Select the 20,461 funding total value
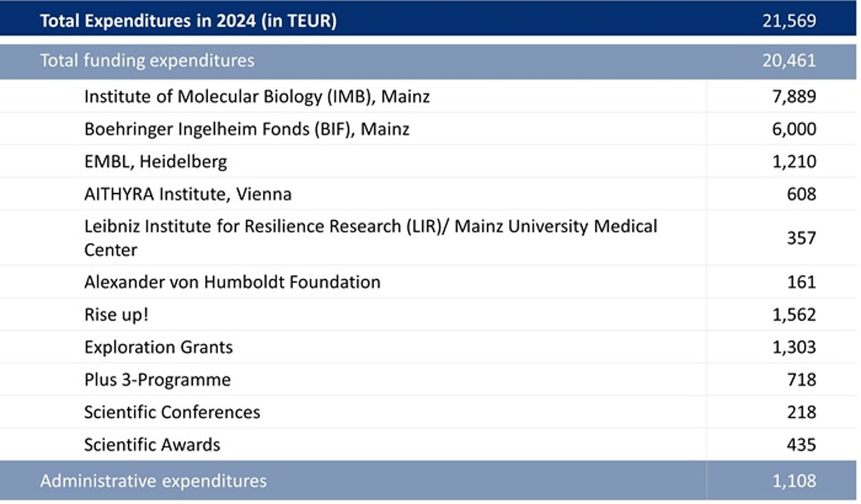Screen dimensions: 861x504 pyautogui.click(x=789, y=60)
